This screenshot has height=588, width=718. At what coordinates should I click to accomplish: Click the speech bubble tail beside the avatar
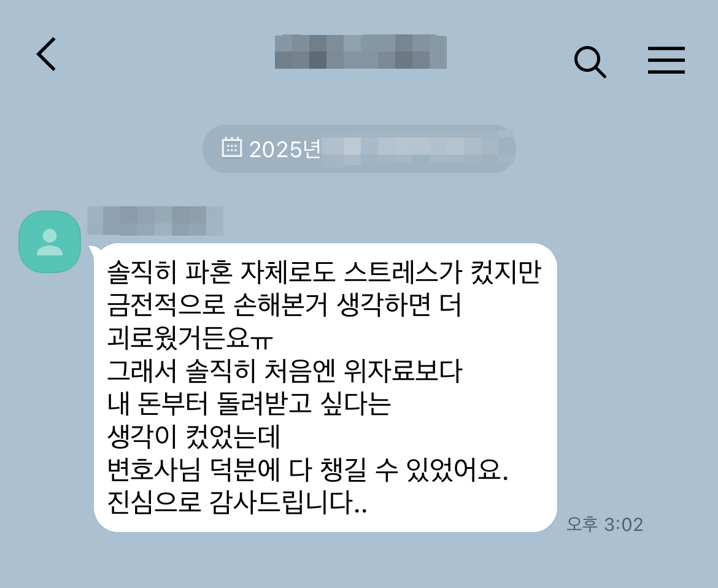tap(93, 251)
